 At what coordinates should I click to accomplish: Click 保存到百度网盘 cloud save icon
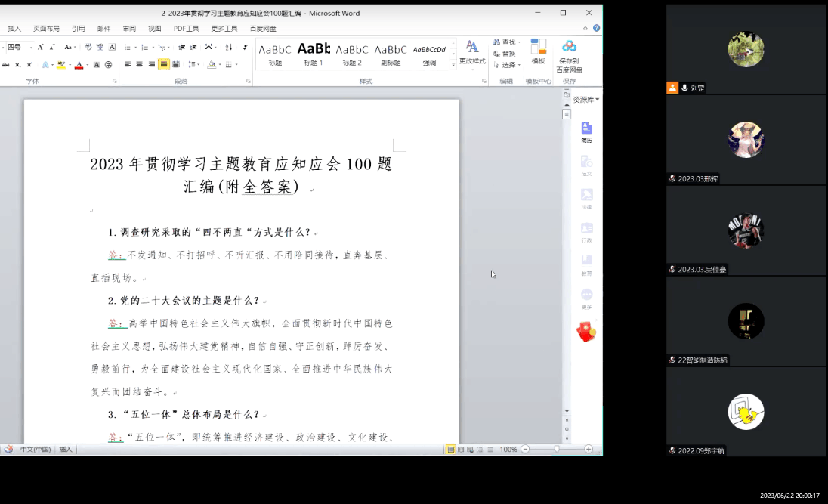(x=569, y=51)
